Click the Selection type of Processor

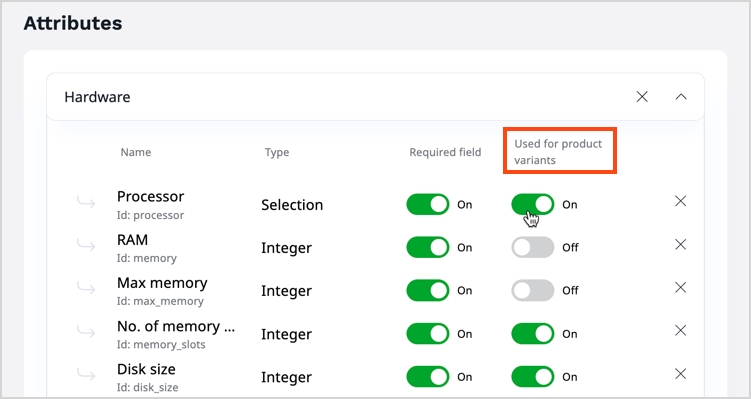pyautogui.click(x=292, y=205)
